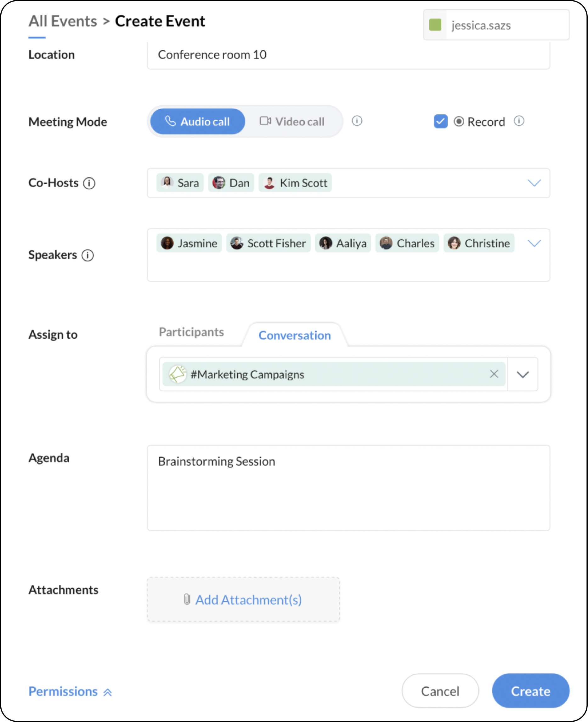This screenshot has height=722, width=588.
Task: Open the conversation selector dropdown arrow
Action: 522,374
